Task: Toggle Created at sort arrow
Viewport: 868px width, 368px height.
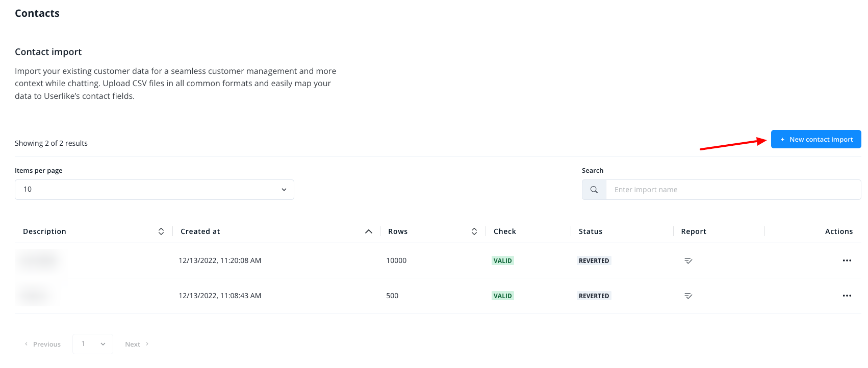Action: point(368,231)
